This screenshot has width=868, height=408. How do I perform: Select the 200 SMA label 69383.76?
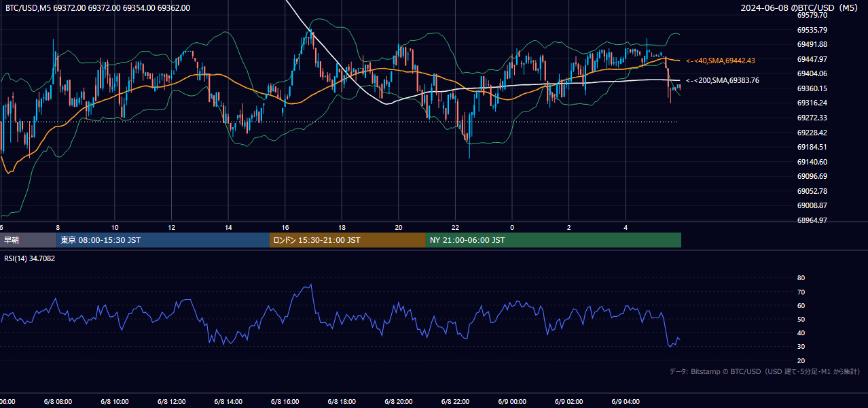click(x=723, y=80)
